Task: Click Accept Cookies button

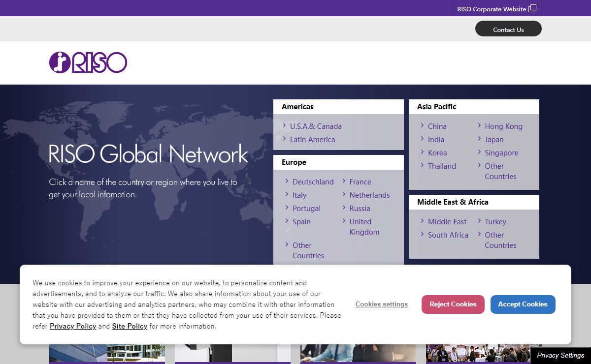Action: [523, 304]
